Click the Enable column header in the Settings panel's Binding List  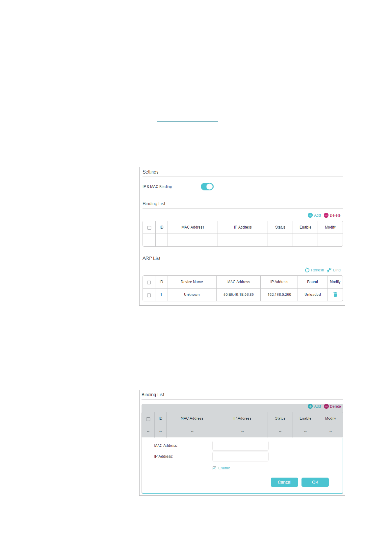coord(305,227)
